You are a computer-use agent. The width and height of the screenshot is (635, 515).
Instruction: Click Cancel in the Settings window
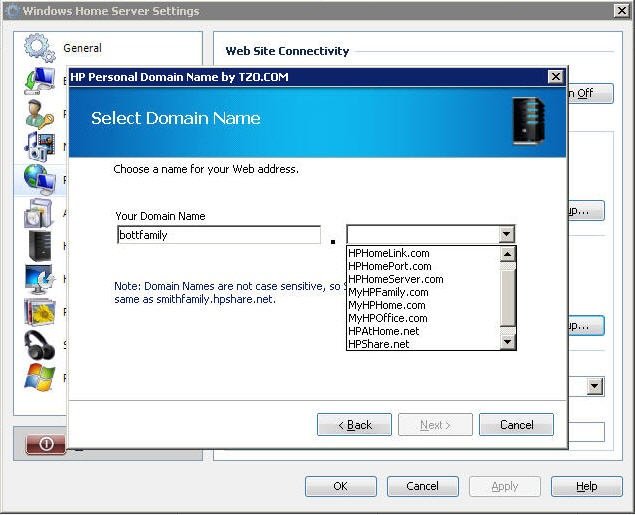(422, 486)
